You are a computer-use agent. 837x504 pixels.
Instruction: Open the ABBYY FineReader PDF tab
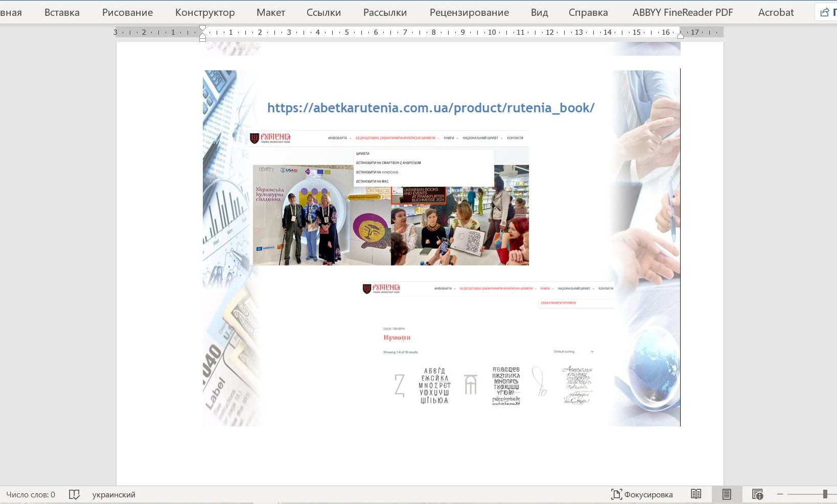pos(683,12)
